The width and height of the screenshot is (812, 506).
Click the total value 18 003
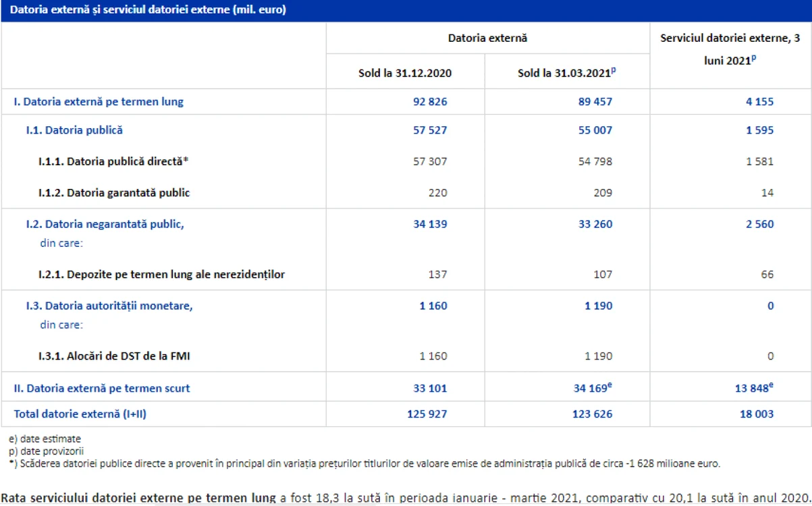coord(757,414)
